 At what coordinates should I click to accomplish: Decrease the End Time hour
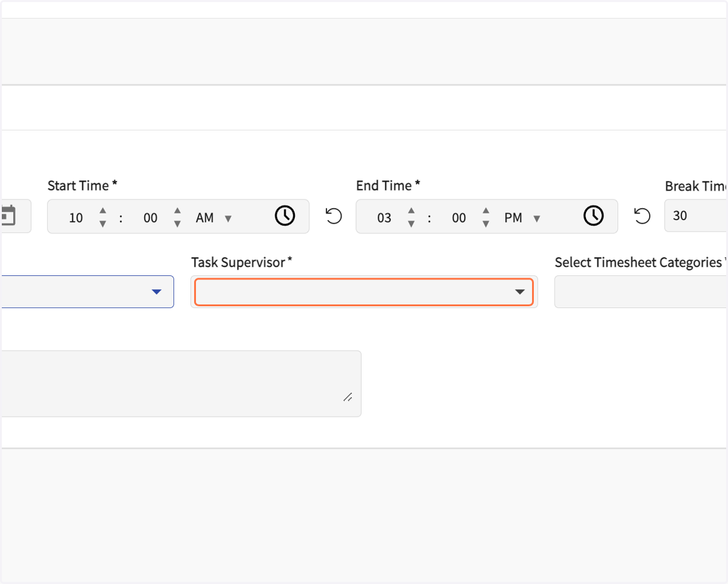(411, 224)
